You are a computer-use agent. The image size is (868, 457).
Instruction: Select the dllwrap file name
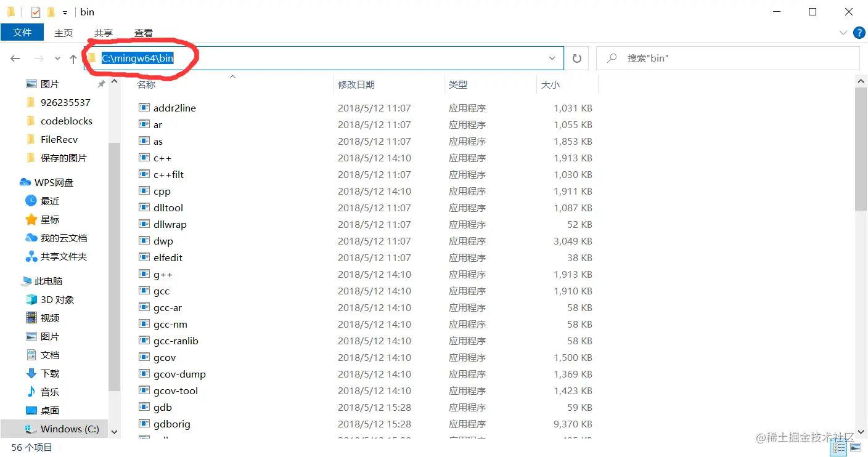(170, 224)
